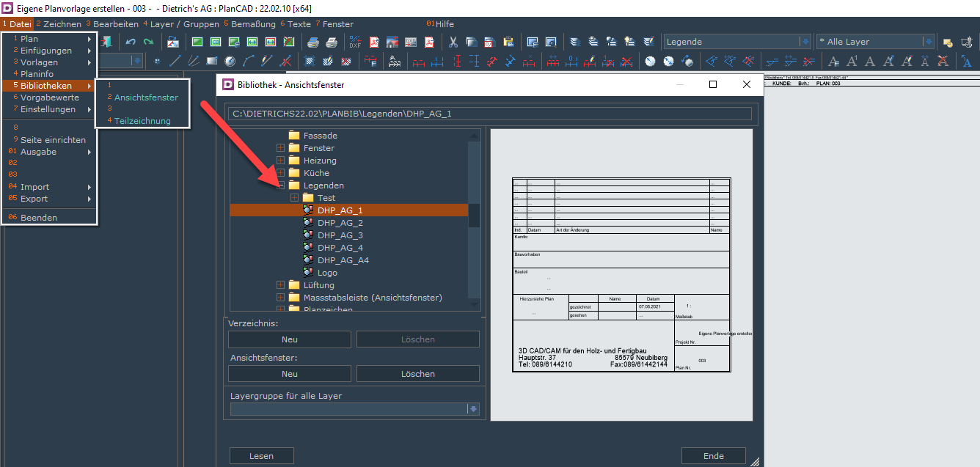Open Layergruppe für alle Layer dropdown
Viewport: 980px width, 467px height.
473,409
